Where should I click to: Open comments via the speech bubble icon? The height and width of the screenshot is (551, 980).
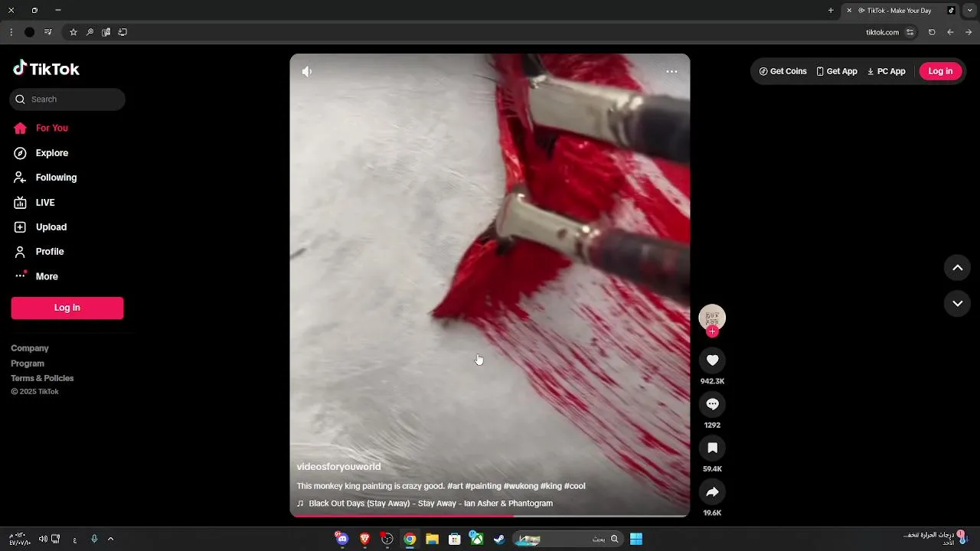[x=712, y=404]
